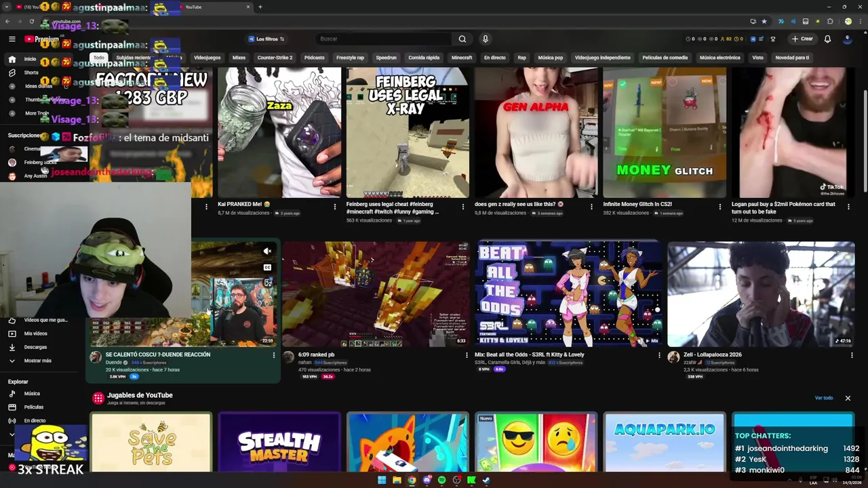Open options for Feinberg legal cheat short
This screenshot has width=868, height=488.
pyautogui.click(x=463, y=207)
